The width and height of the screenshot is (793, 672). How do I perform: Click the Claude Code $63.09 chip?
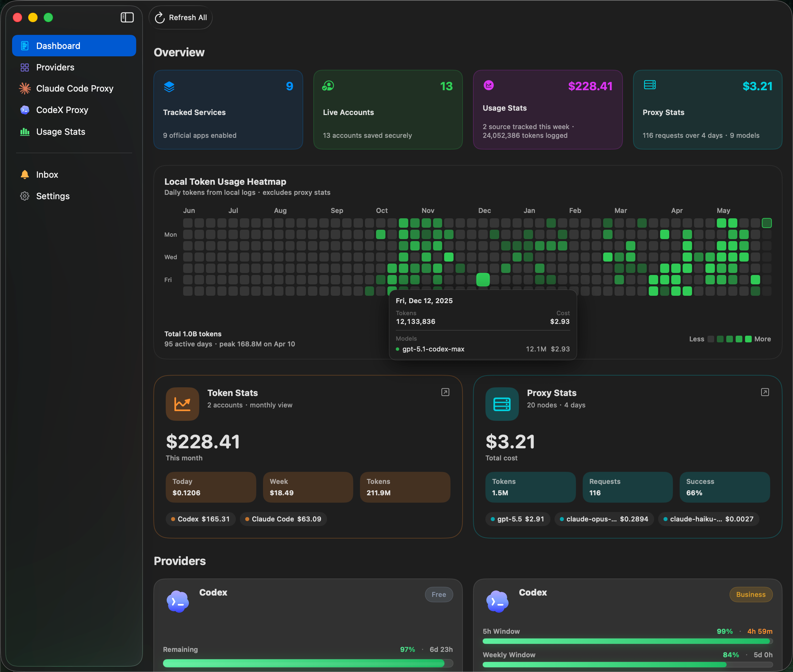coord(283,519)
